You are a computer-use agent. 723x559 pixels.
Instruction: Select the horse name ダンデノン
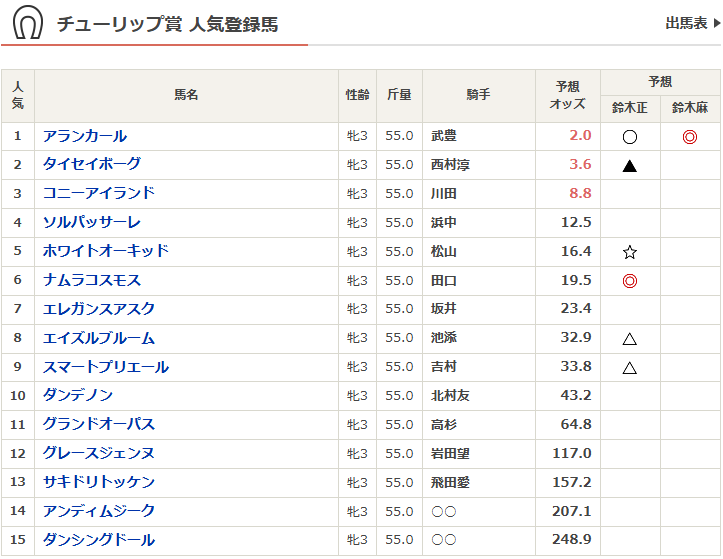78,396
